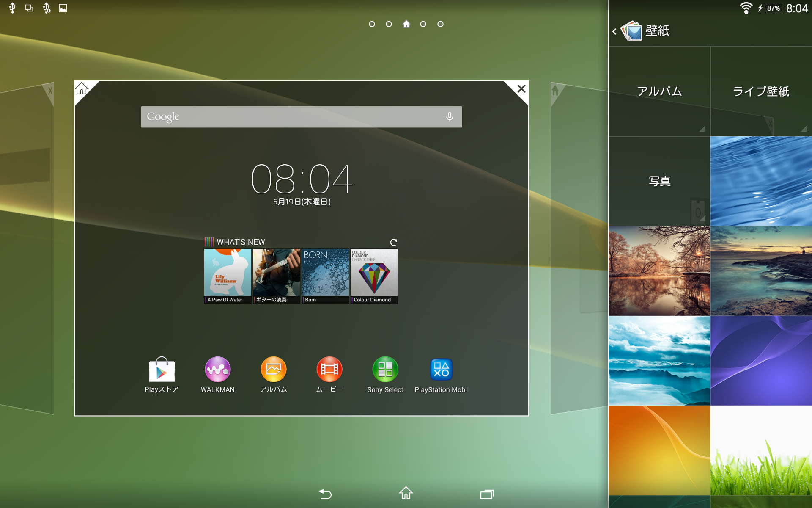Toggle the second page indicator dot
This screenshot has height=508, width=812.
[388, 23]
